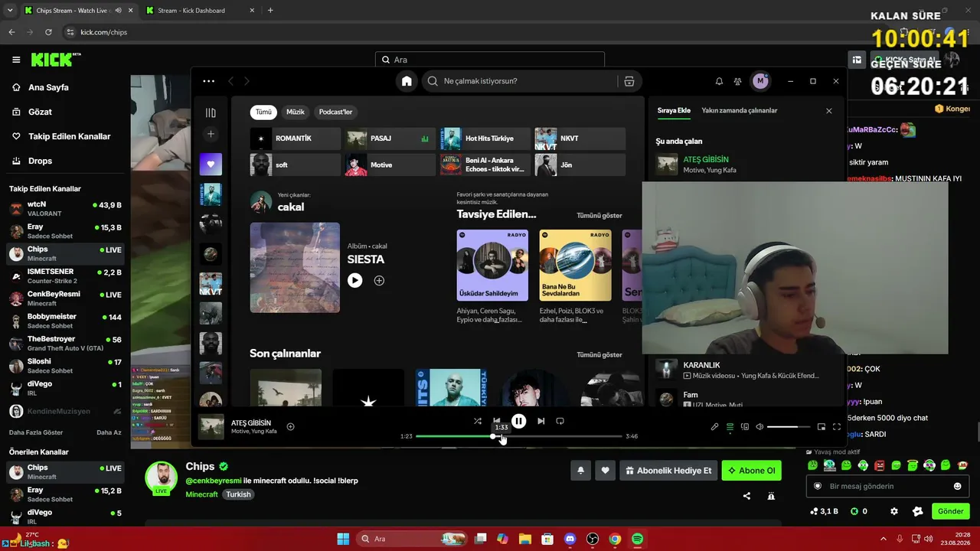Collapse followed channels with Daha Az
The width and height of the screenshot is (980, 551).
coord(109,432)
